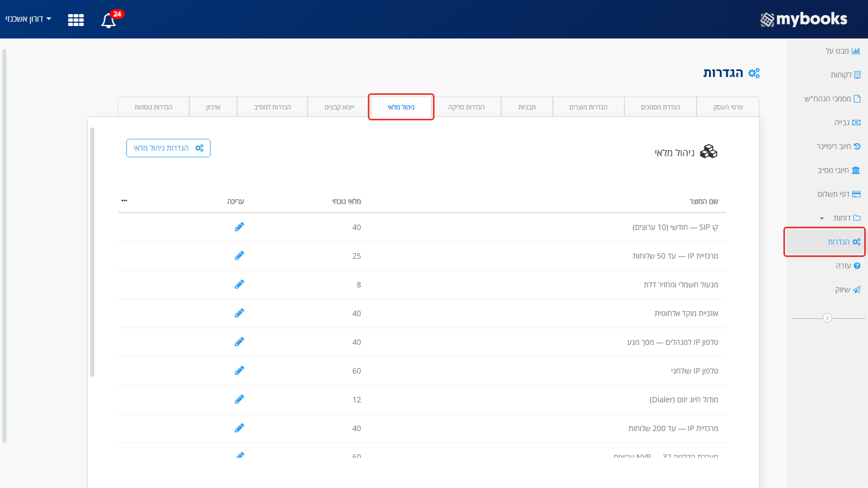
Task: Open גבייה in the sidebar
Action: 847,123
